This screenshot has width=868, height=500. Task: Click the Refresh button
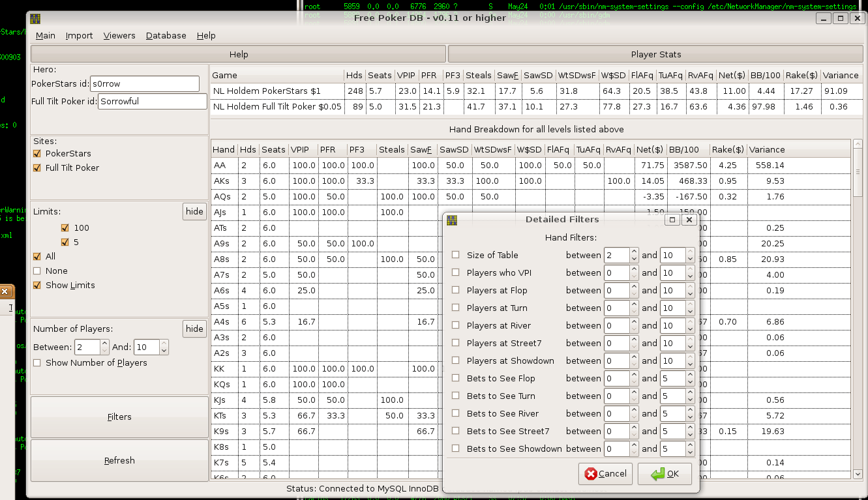pos(119,460)
